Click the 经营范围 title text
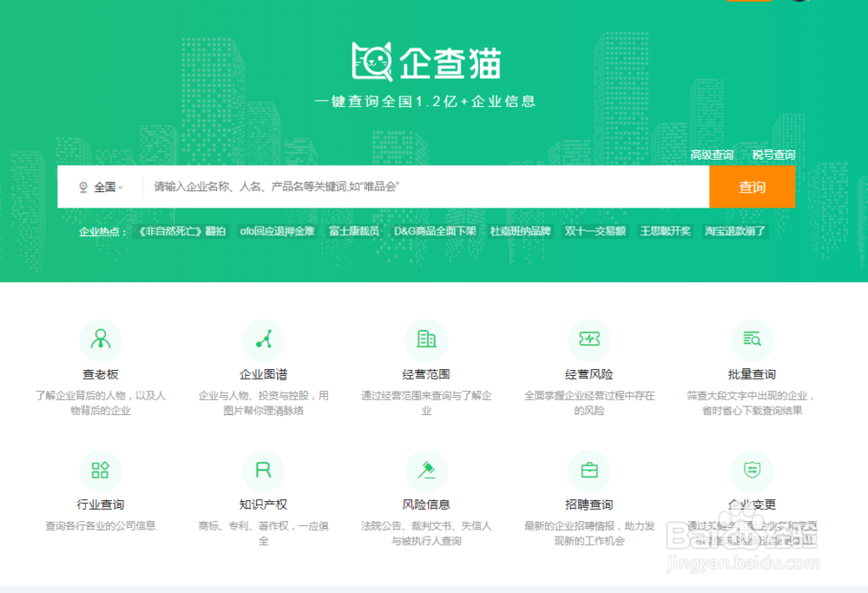868x593 pixels. point(426,375)
